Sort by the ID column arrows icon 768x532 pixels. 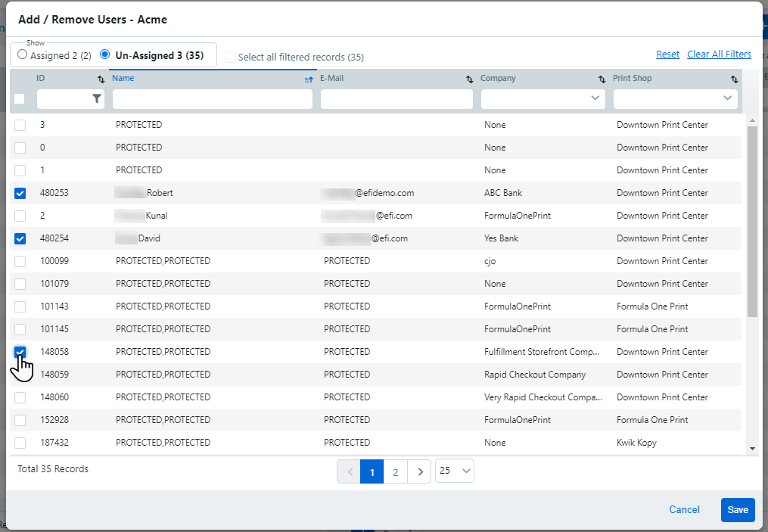coord(101,79)
